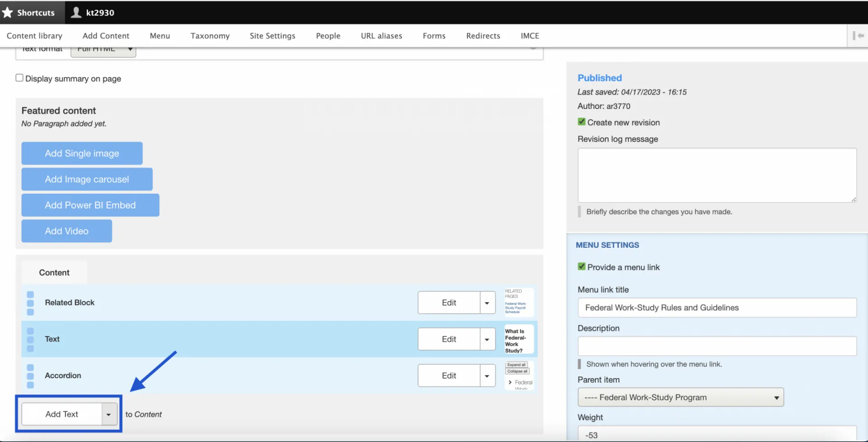Screen dimensions: 868x442
Task: Open the Parent item dropdown
Action: coord(680,397)
